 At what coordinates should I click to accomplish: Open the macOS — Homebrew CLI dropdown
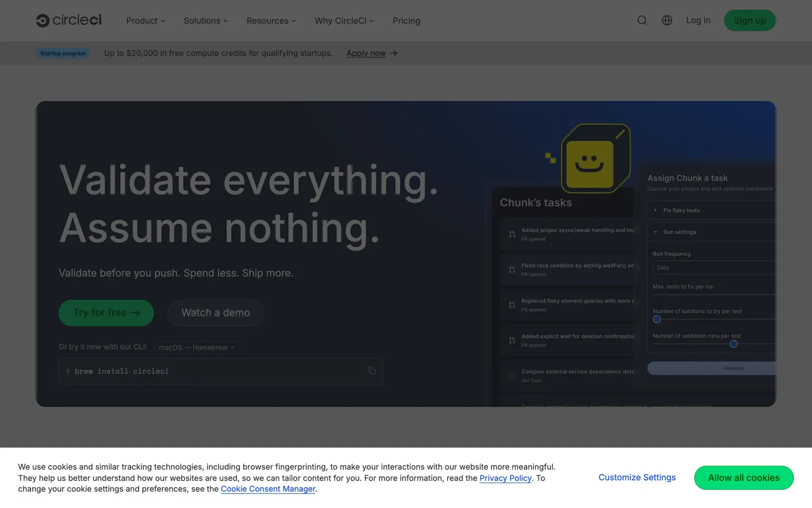tap(197, 347)
